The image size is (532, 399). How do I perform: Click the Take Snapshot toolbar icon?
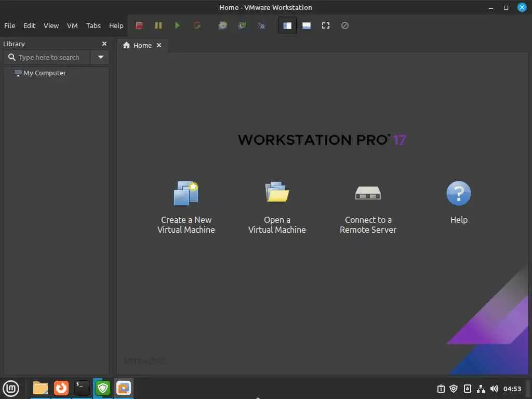pos(222,25)
